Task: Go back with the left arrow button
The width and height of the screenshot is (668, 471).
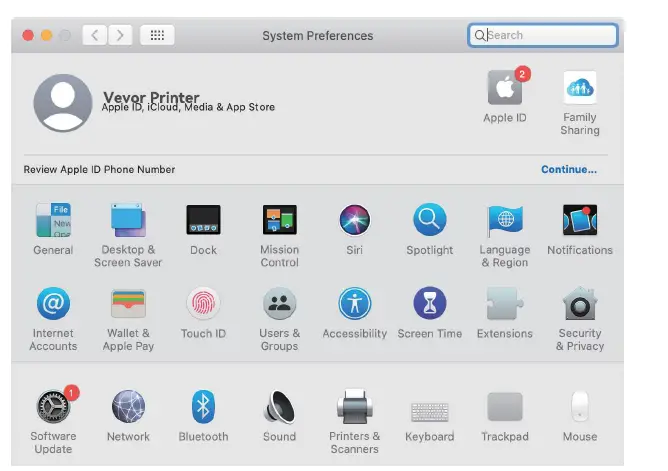Action: point(95,35)
